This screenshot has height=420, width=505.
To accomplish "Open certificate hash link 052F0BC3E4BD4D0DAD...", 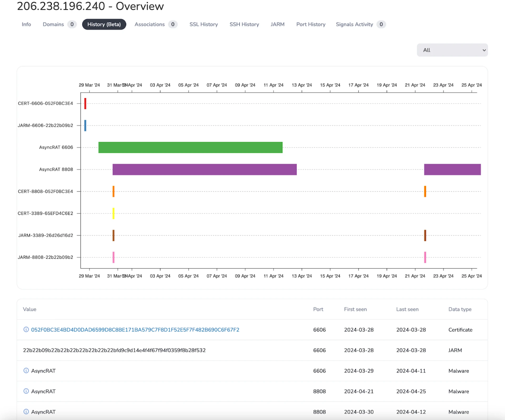I will pyautogui.click(x=135, y=330).
